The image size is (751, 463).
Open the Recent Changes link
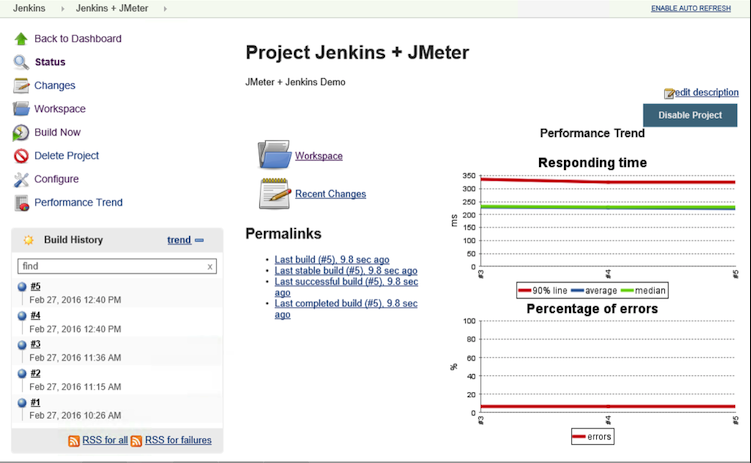click(x=330, y=194)
